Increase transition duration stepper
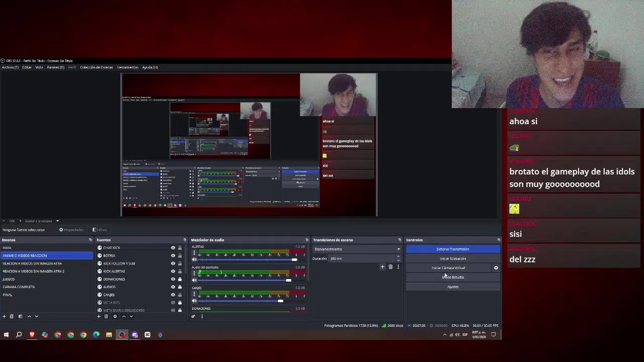This screenshot has width=644, height=362. click(x=398, y=257)
